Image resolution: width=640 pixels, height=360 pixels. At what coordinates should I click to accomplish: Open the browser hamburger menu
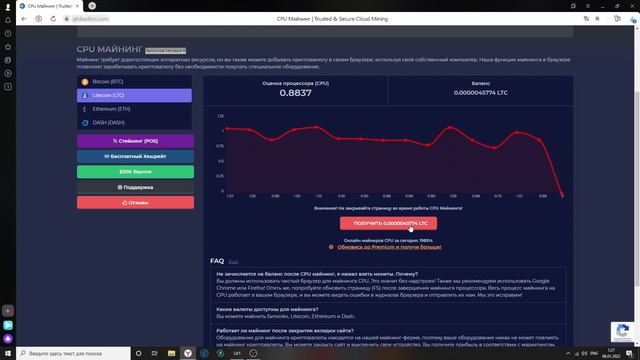click(x=588, y=6)
